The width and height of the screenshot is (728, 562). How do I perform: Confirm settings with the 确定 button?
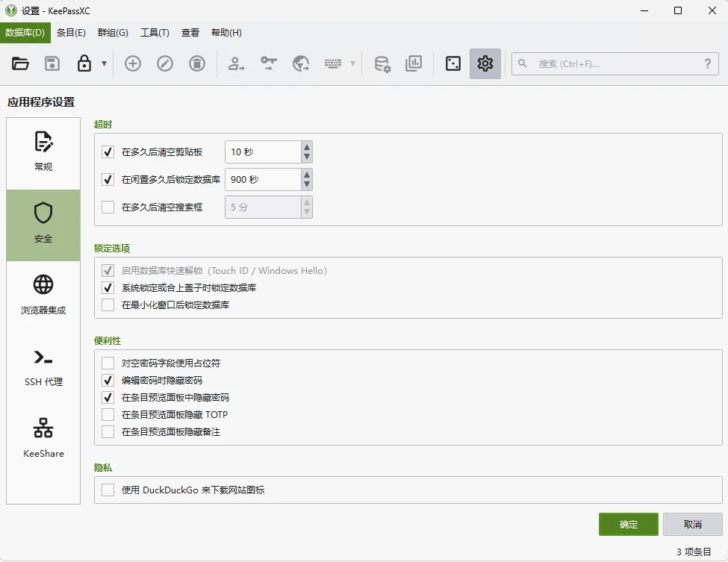click(628, 525)
